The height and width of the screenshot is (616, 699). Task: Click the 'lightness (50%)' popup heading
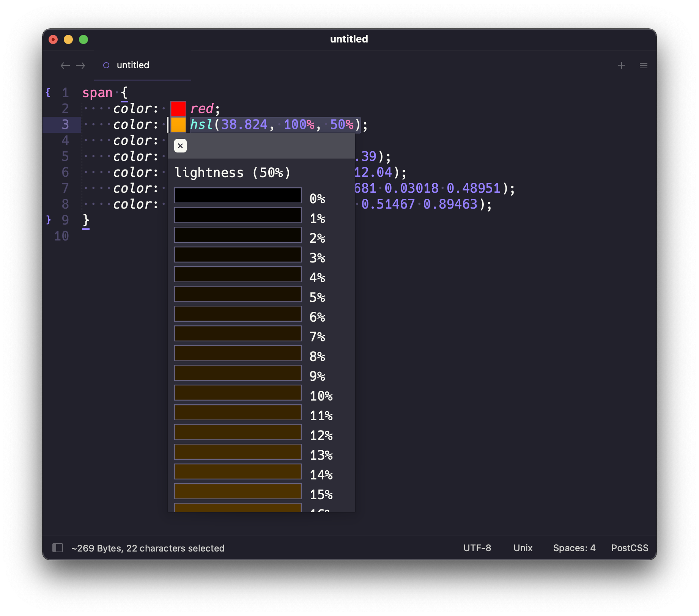pyautogui.click(x=232, y=173)
